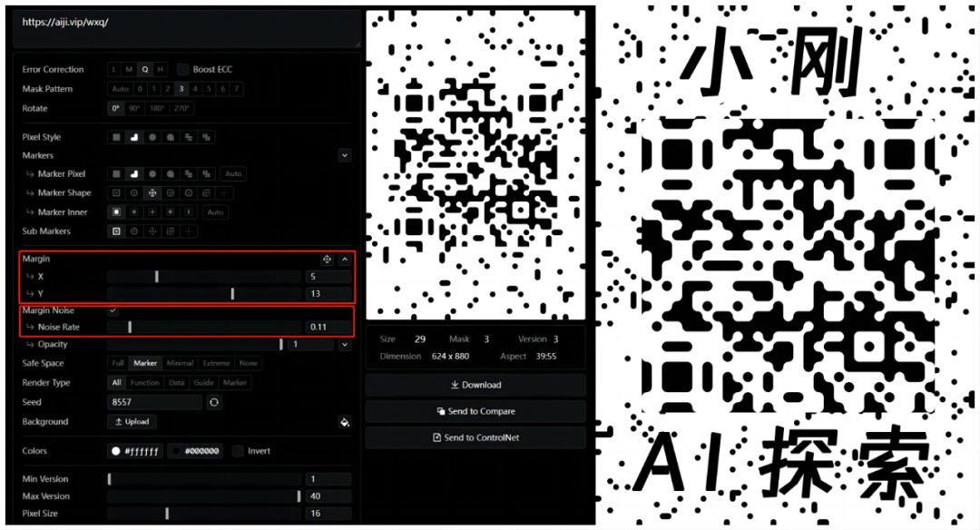980x530 pixels.
Task: Select dot Pixel Style icon
Action: [152, 137]
